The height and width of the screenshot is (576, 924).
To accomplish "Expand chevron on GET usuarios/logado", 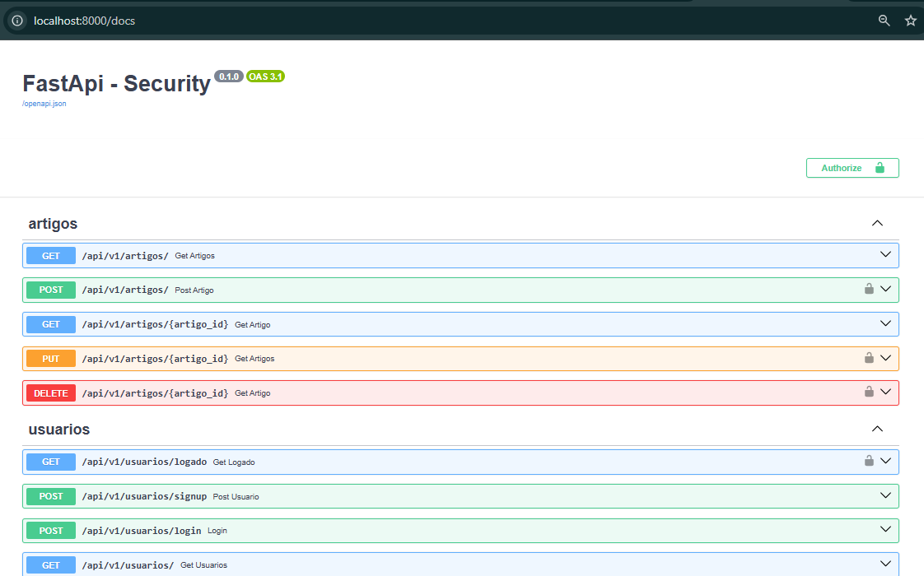I will click(885, 461).
